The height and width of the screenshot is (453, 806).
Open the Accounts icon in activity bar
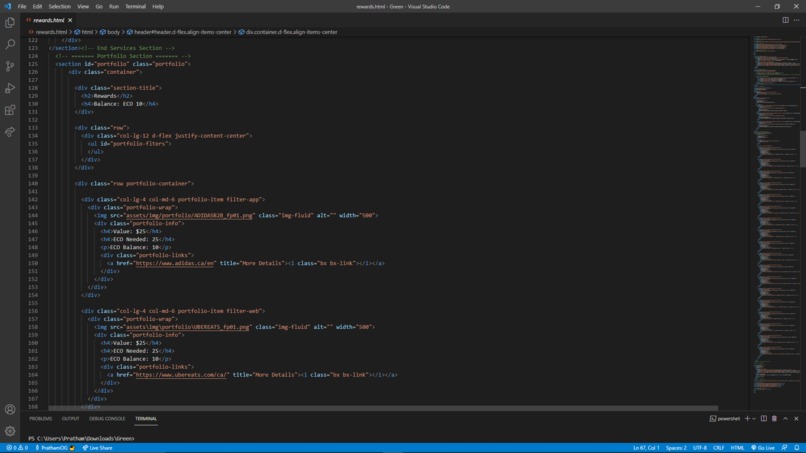point(10,409)
